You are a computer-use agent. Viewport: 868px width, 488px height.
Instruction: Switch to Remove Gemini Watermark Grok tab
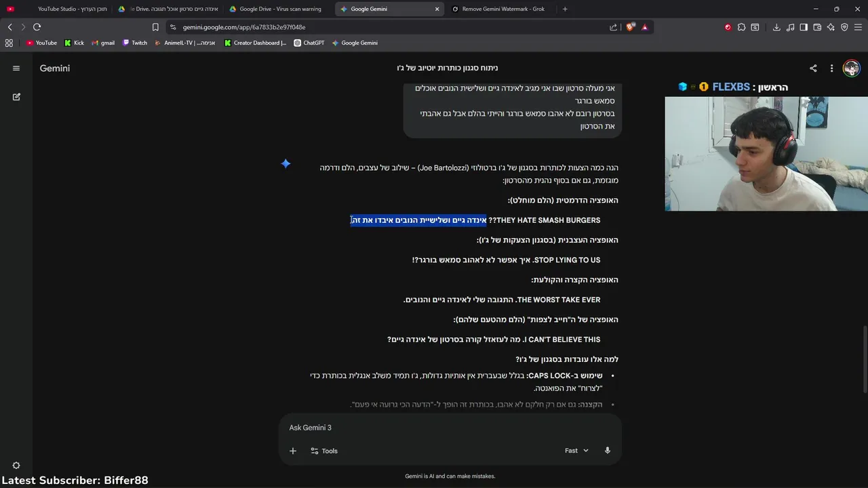coord(500,9)
